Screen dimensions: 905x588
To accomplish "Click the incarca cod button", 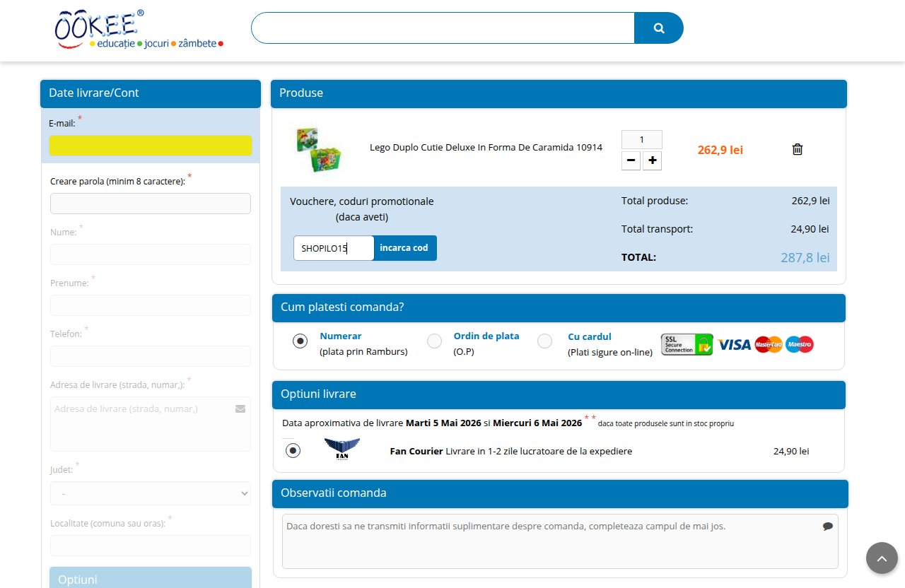I will coord(404,248).
